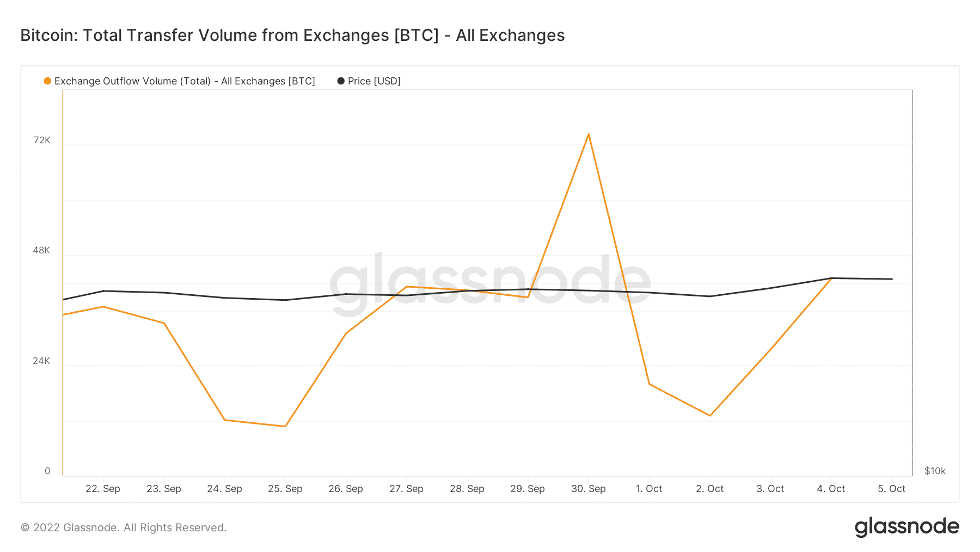
Task: Click the $10k right axis label
Action: [x=935, y=471]
